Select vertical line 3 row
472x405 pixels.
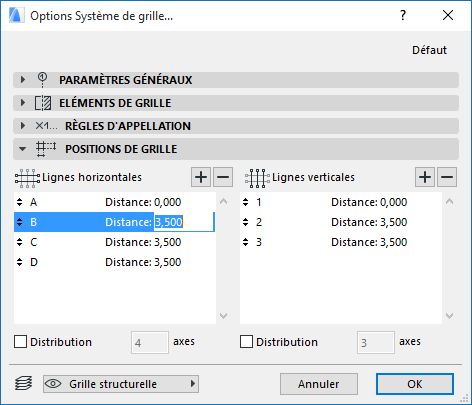[341, 242]
